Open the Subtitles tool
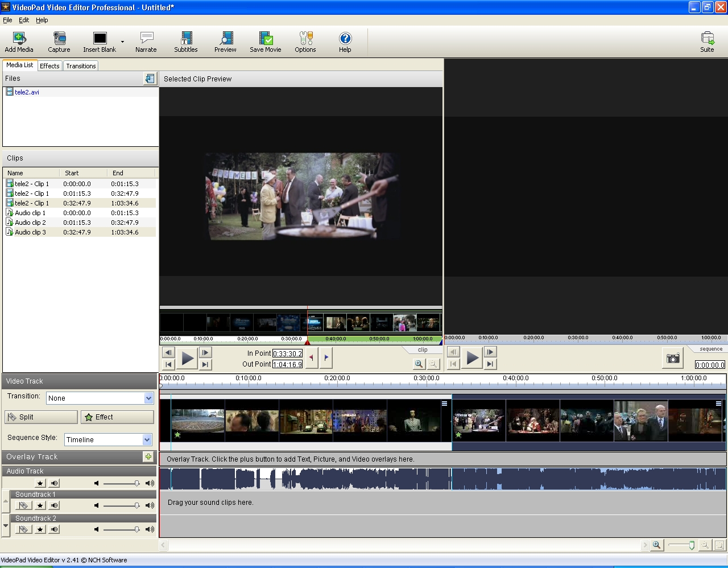The width and height of the screenshot is (728, 568). point(186,39)
